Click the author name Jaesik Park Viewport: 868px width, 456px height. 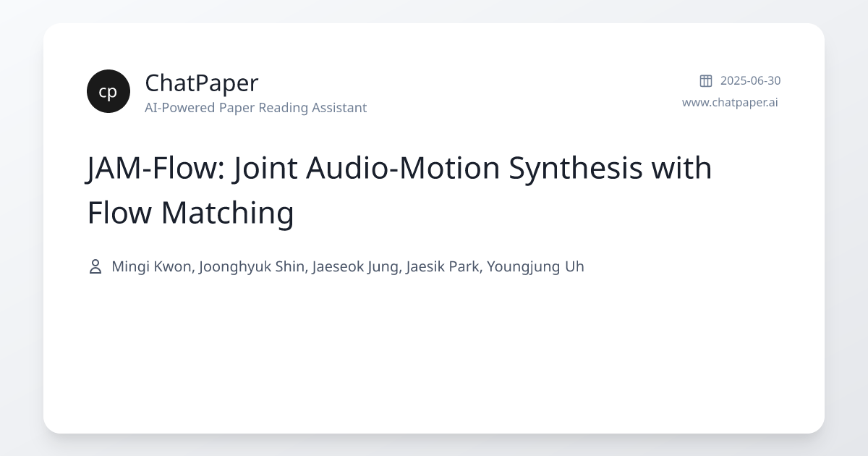coord(443,266)
